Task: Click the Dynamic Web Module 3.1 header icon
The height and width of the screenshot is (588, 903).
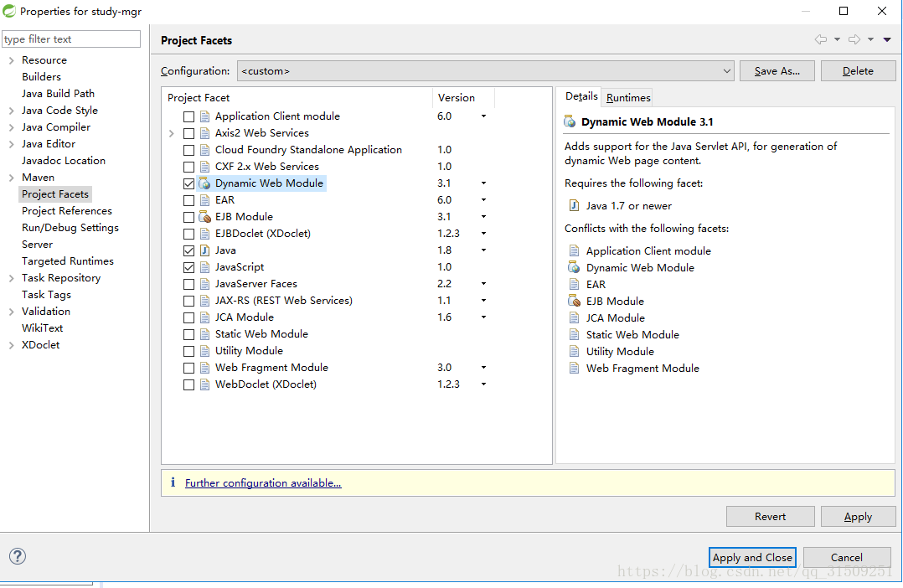Action: (x=570, y=121)
